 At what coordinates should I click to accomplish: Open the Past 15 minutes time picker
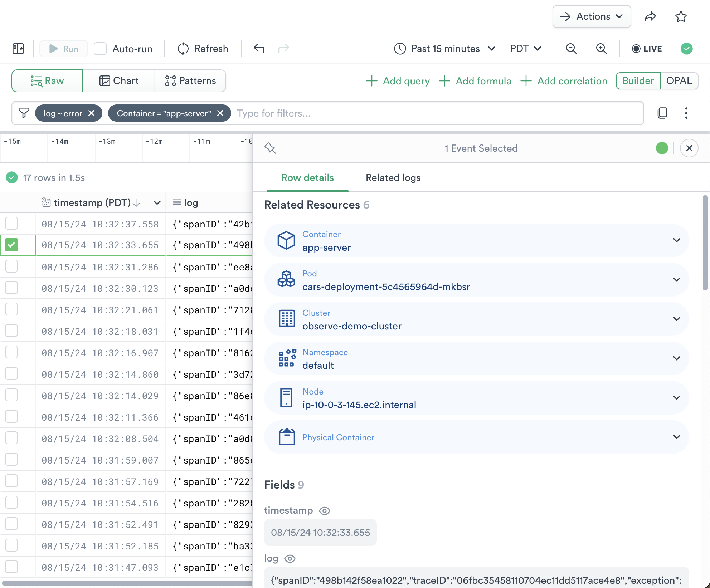(x=445, y=49)
